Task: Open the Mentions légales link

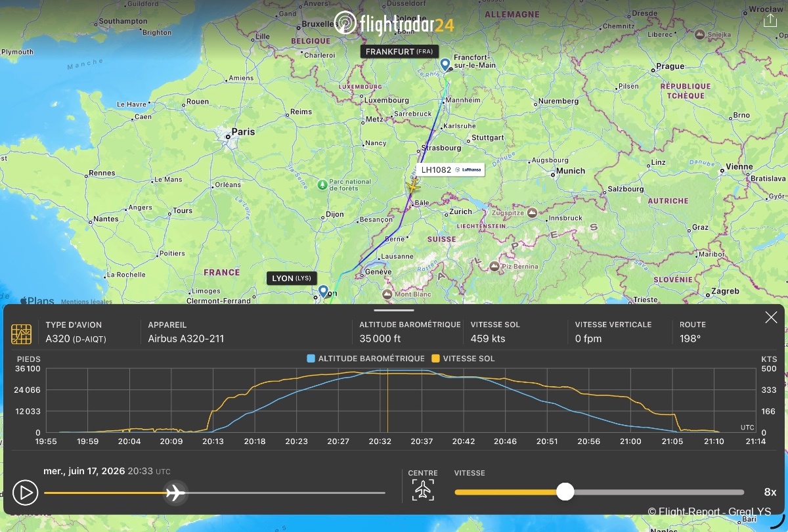Action: pyautogui.click(x=87, y=302)
